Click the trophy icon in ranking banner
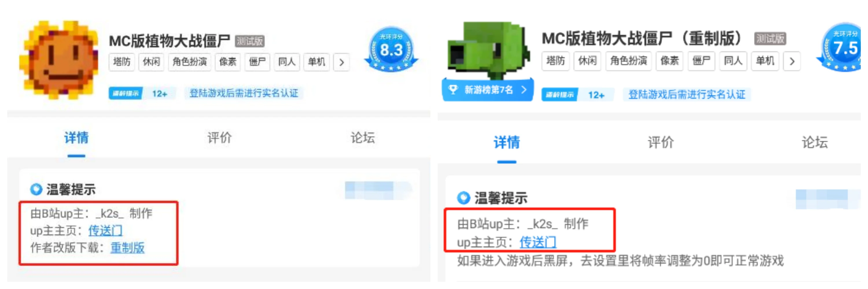This screenshot has height=289, width=868. point(454,90)
